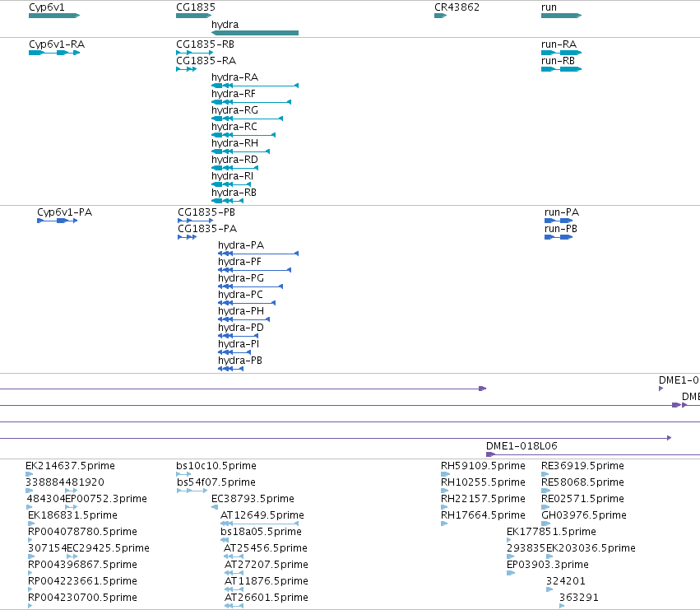Select the RP004223661.5prime EST label
This screenshot has height=610, width=700.
coord(82,582)
